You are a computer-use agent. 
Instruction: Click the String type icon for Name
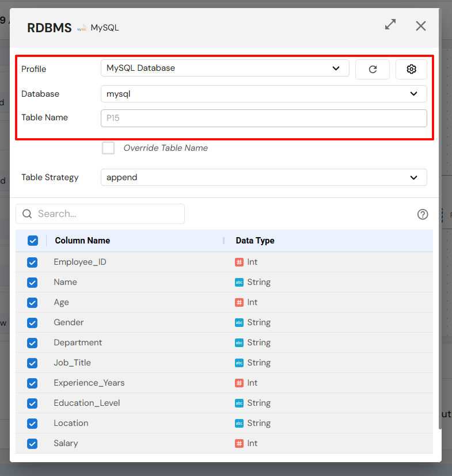(x=239, y=282)
